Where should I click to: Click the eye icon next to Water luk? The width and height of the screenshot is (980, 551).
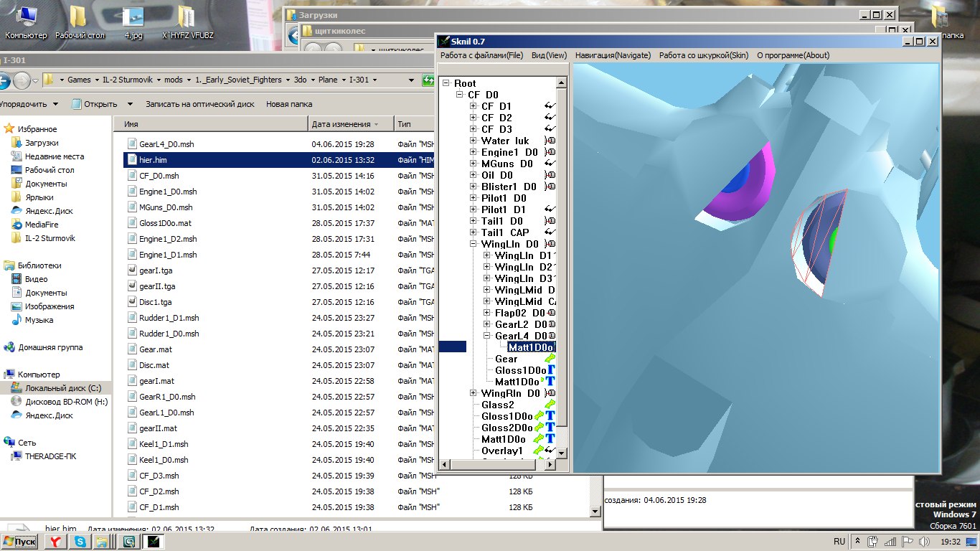coord(550,141)
